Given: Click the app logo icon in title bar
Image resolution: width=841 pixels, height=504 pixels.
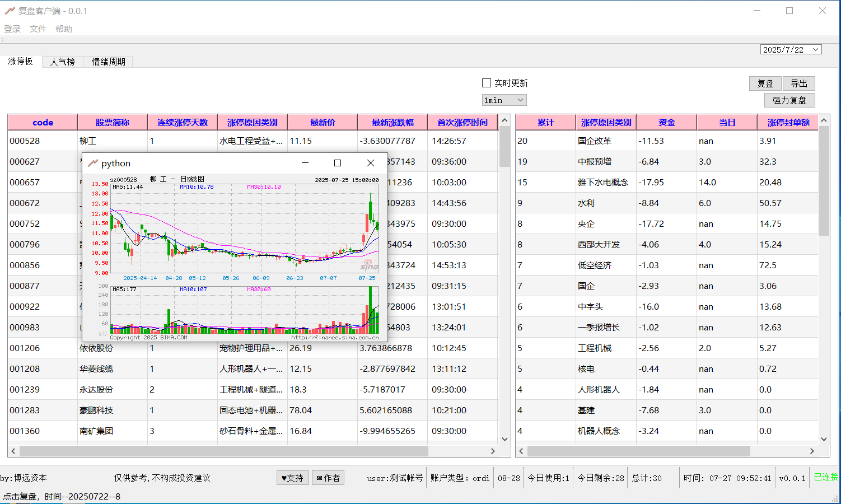Looking at the screenshot, I should coord(10,11).
